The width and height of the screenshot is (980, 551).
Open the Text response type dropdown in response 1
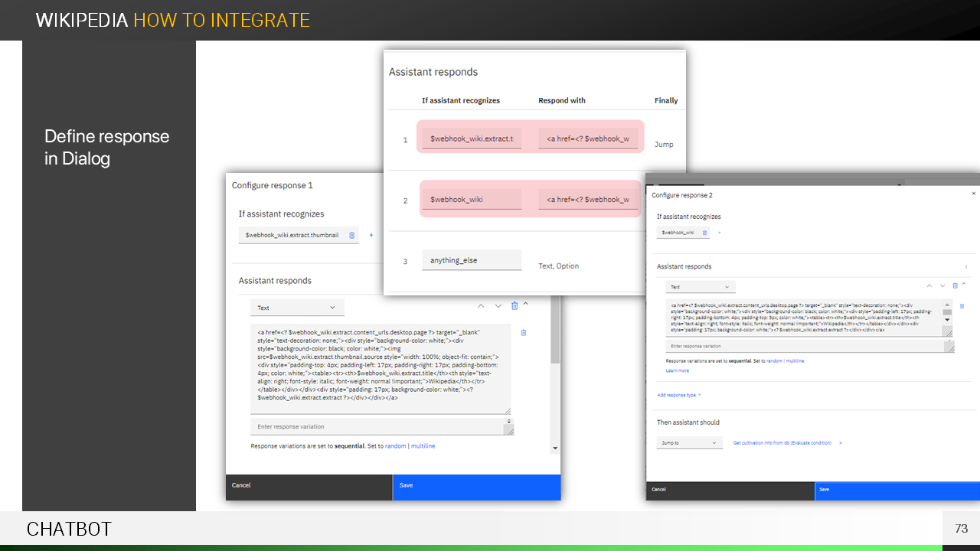(297, 308)
